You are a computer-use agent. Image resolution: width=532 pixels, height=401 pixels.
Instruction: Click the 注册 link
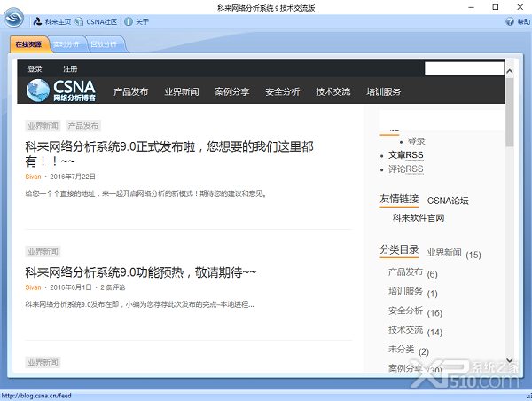click(x=70, y=69)
